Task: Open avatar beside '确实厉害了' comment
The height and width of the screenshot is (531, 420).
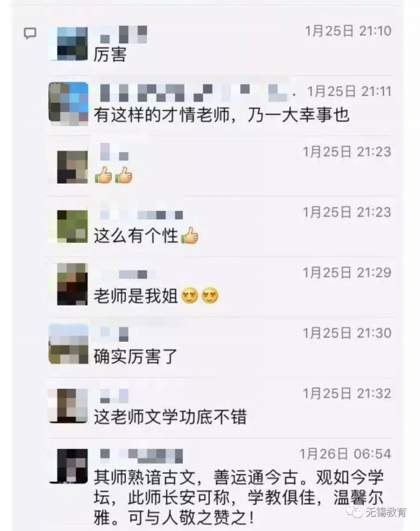Action: tap(69, 344)
